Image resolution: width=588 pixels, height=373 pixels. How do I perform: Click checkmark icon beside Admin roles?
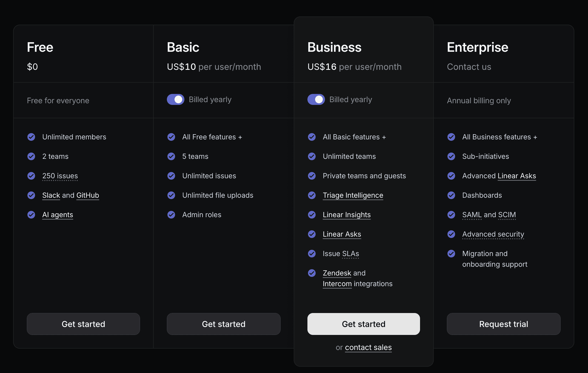[x=171, y=215]
